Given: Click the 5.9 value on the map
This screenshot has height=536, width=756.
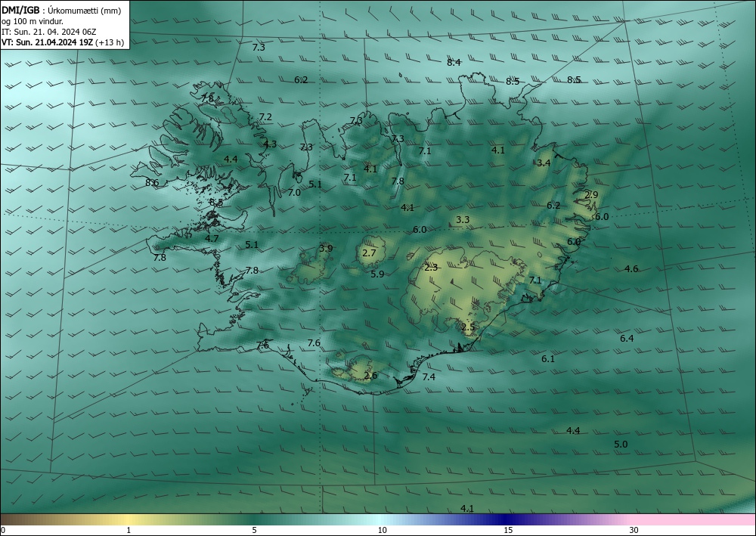Looking at the screenshot, I should 377,274.
